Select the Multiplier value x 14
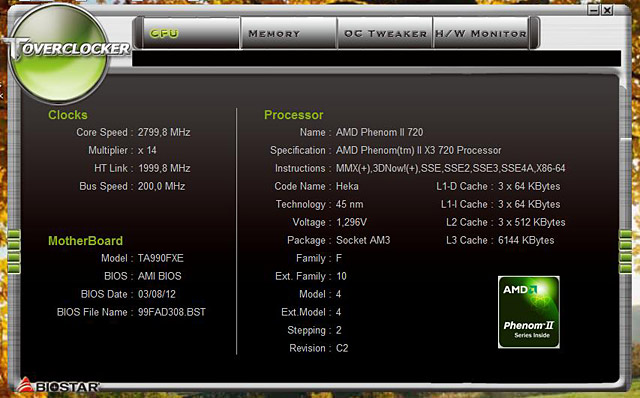The height and width of the screenshot is (398, 640). pyautogui.click(x=147, y=150)
